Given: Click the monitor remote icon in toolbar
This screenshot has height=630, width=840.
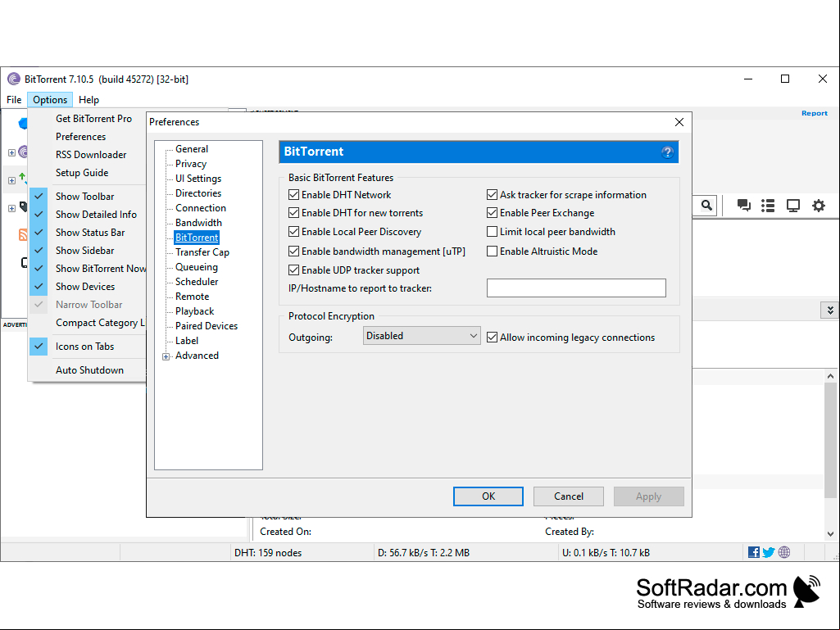Looking at the screenshot, I should pos(792,205).
